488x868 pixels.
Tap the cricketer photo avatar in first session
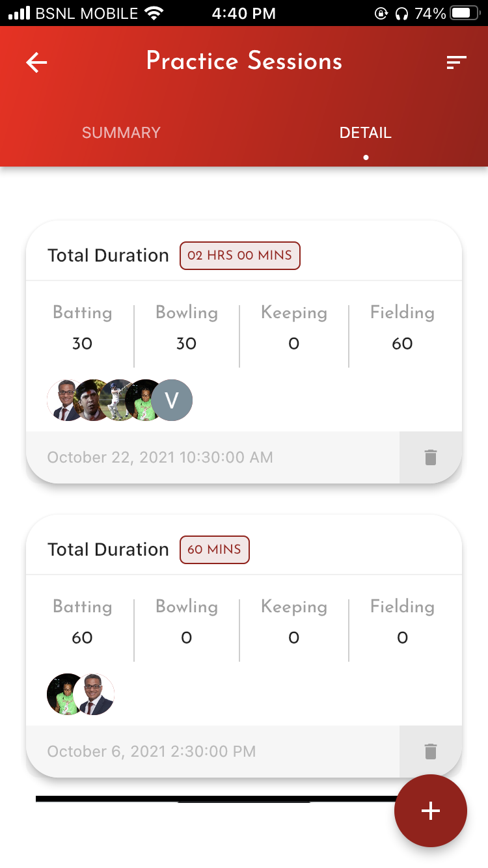pos(118,400)
